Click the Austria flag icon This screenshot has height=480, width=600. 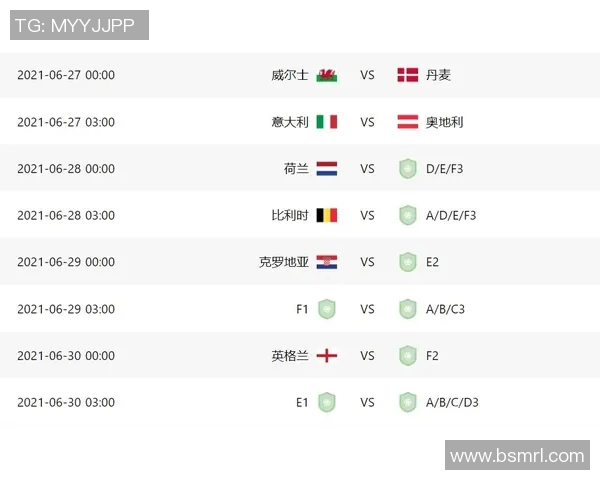407,122
